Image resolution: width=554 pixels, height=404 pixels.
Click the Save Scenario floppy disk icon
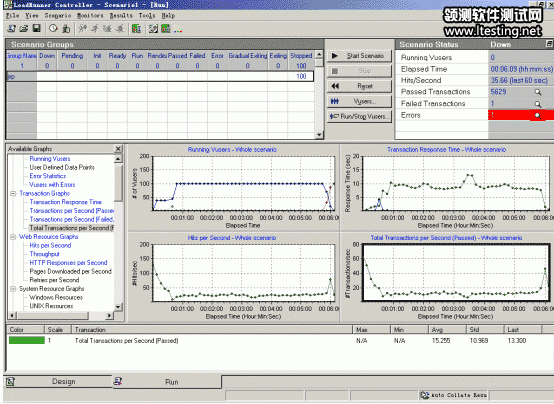(36, 29)
